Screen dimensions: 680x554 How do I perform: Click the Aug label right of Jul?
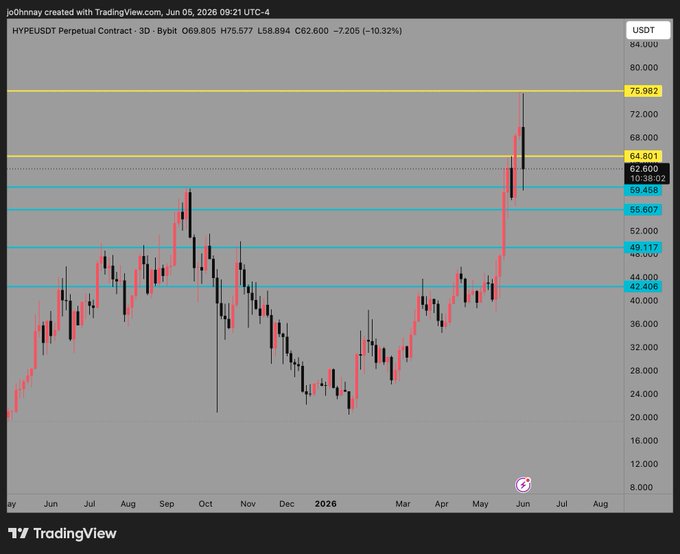[600, 504]
